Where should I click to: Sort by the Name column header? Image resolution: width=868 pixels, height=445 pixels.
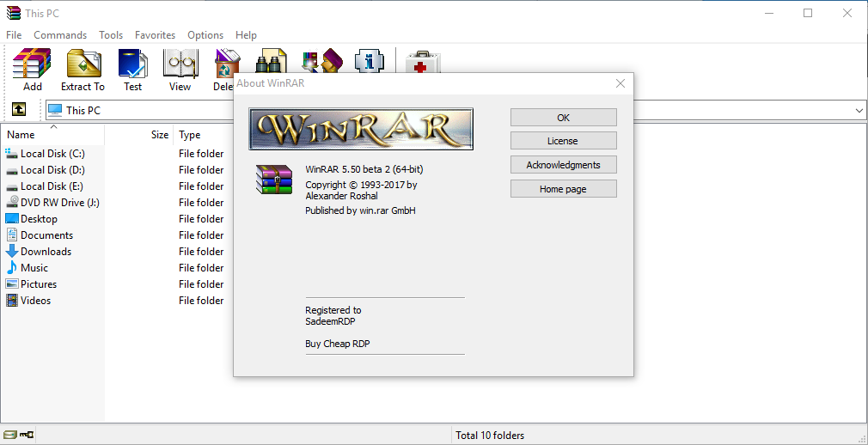point(52,135)
